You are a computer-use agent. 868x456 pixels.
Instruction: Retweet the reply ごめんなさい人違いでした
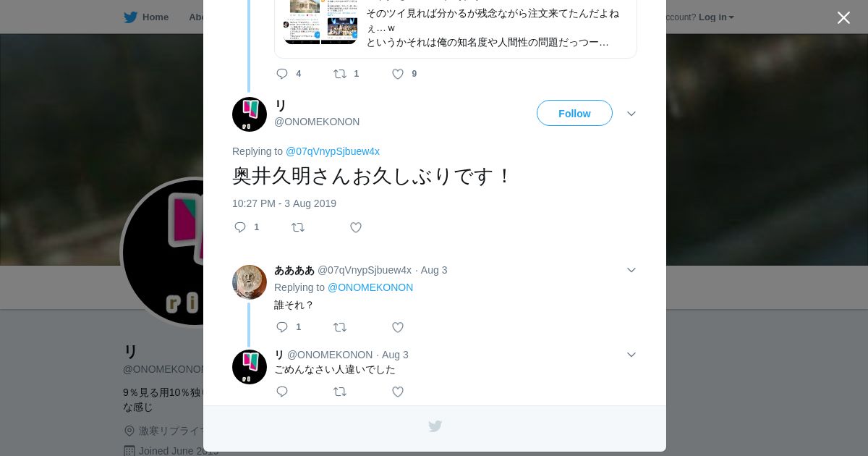coord(340,392)
